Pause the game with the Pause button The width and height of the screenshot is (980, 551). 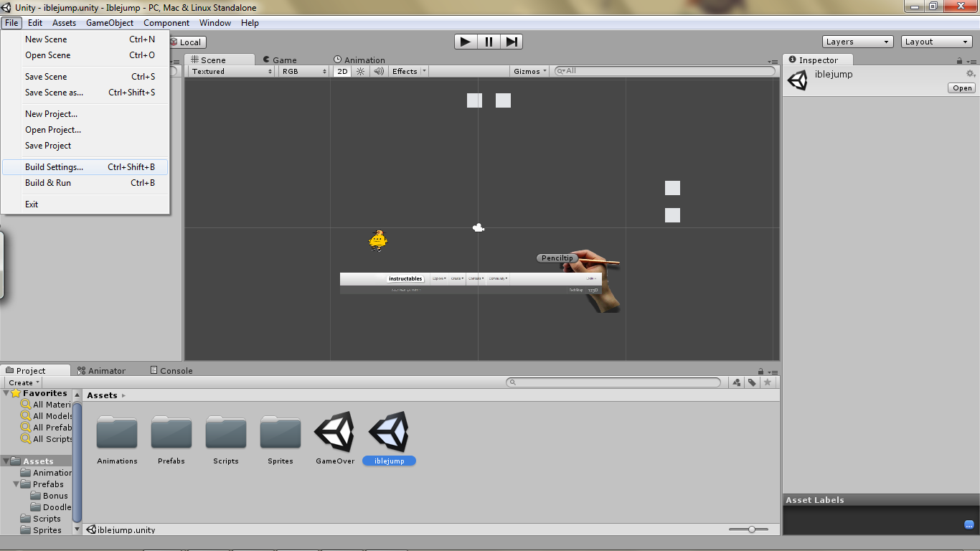pos(489,42)
